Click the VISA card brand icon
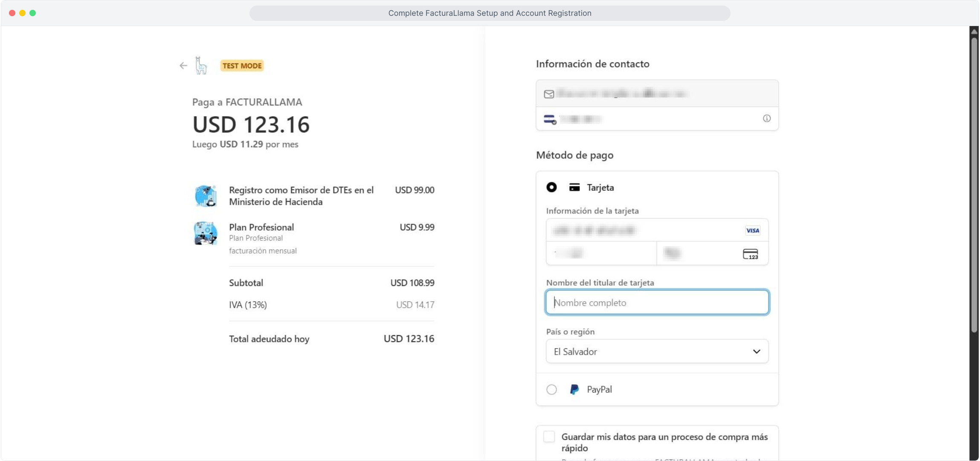 [x=752, y=230]
